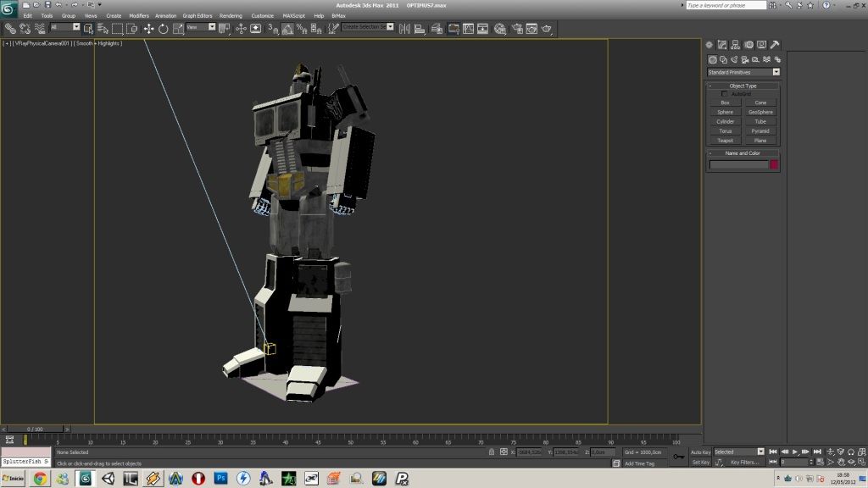Toggle the AutoGrid checkbox
Image resolution: width=868 pixels, height=488 pixels.
point(726,94)
